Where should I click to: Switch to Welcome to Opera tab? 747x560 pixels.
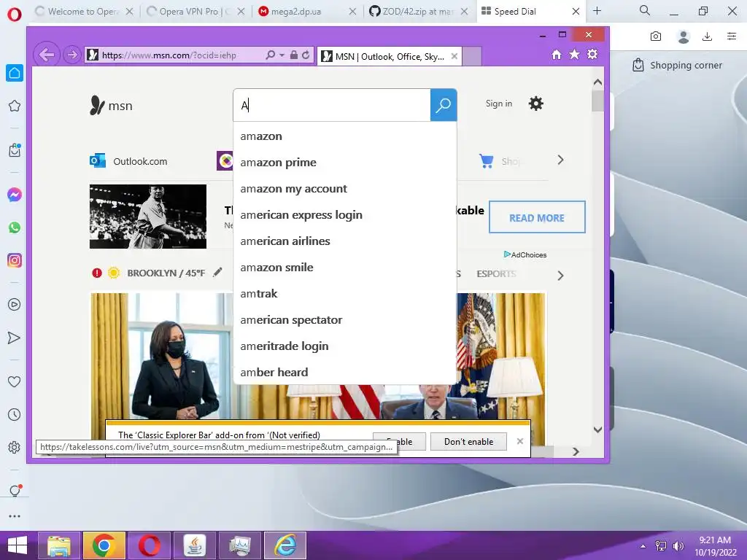click(x=82, y=12)
